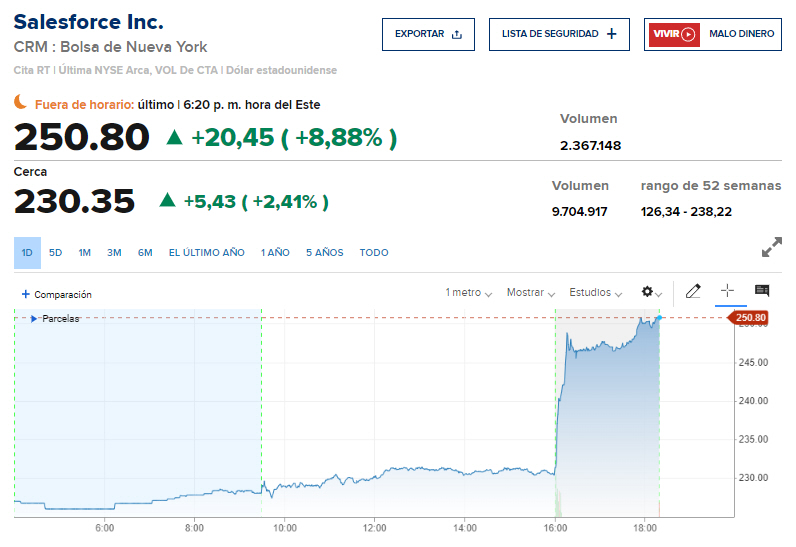Image resolution: width=796 pixels, height=547 pixels.
Task: Click the export upload icon
Action: pyautogui.click(x=457, y=34)
